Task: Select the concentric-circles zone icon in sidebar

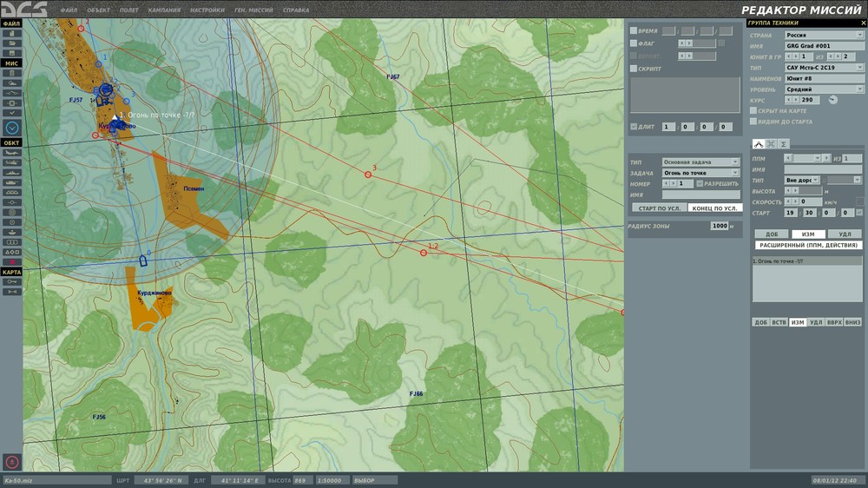Action: tap(11, 212)
